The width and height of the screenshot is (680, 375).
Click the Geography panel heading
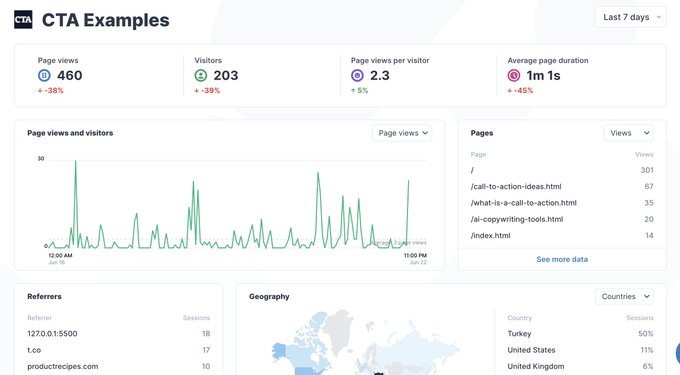(269, 297)
